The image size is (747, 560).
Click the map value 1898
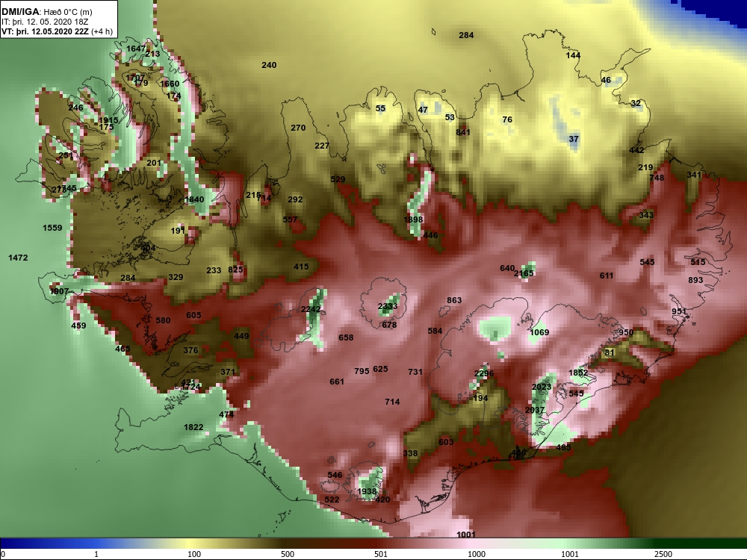point(413,220)
